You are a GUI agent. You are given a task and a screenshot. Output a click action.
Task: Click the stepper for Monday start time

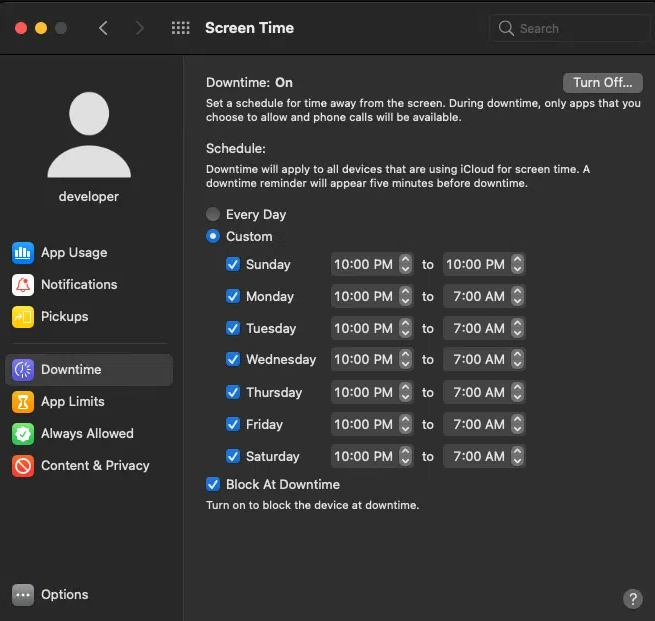click(x=405, y=297)
